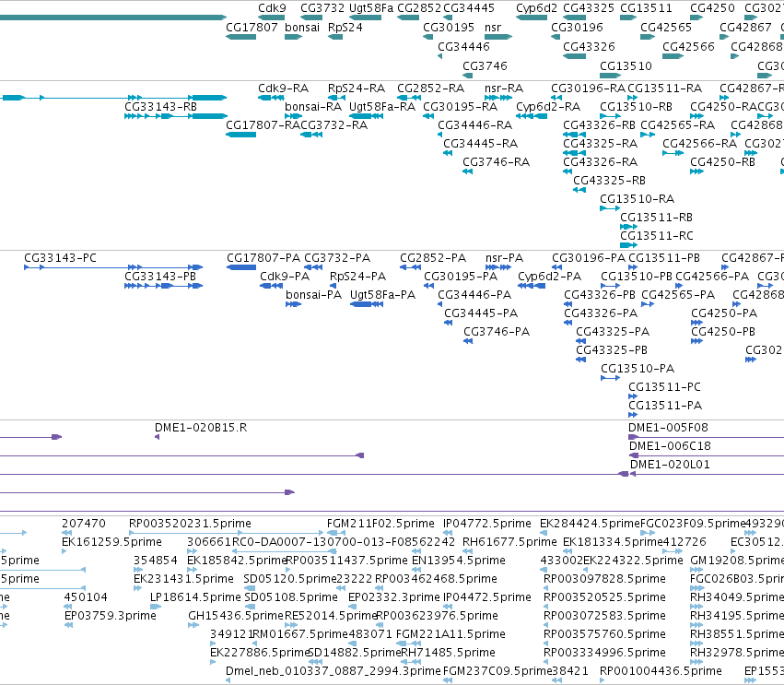This screenshot has height=685, width=784.
Task: Click the nsr-RA transcript label
Action: point(504,89)
